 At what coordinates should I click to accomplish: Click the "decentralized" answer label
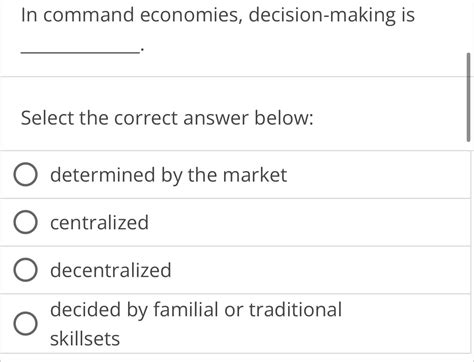[x=111, y=270]
